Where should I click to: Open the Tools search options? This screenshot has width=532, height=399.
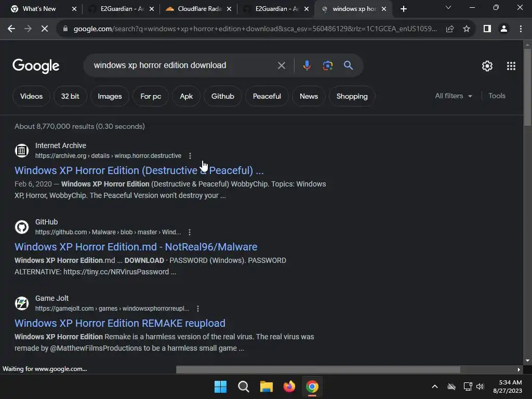(497, 96)
